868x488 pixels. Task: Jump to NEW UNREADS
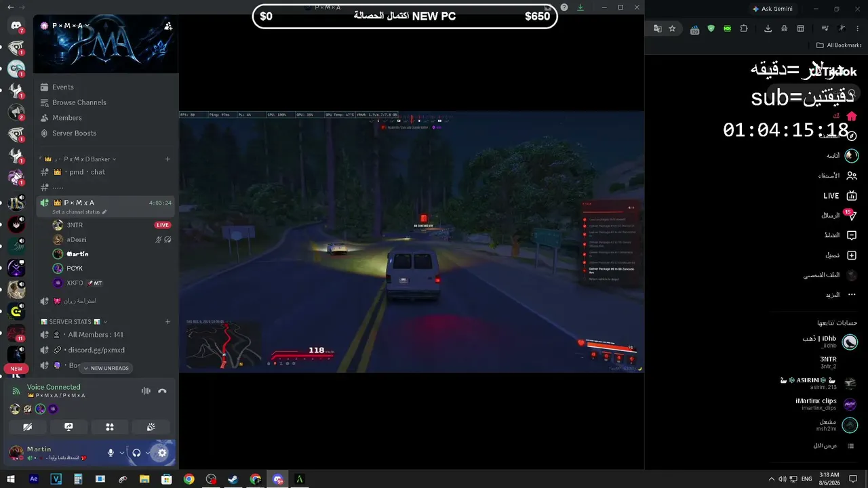(x=106, y=368)
